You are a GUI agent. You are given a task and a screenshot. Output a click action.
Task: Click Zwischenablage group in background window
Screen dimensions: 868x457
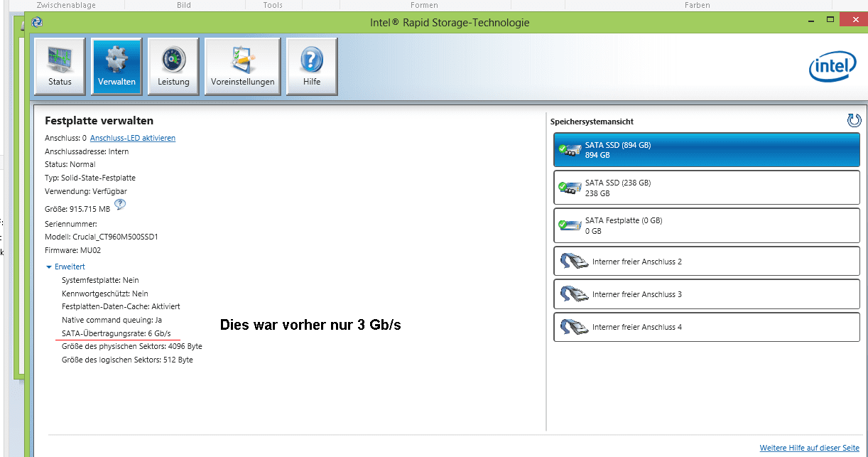tap(66, 5)
